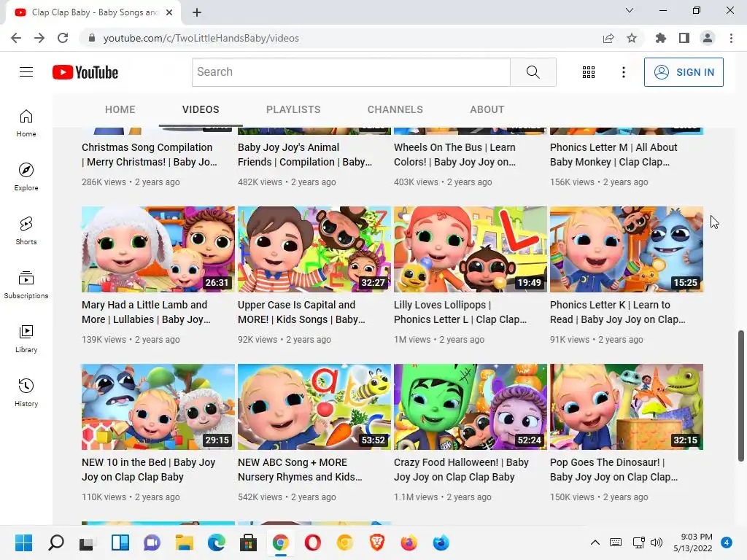The image size is (747, 560).
Task: Open a new browser tab
Action: click(x=197, y=12)
